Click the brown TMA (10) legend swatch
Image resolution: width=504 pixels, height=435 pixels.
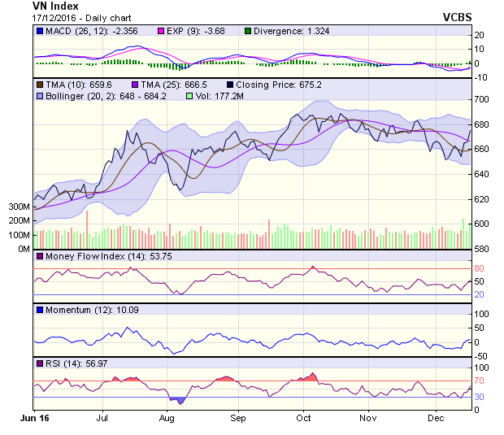tap(39, 83)
